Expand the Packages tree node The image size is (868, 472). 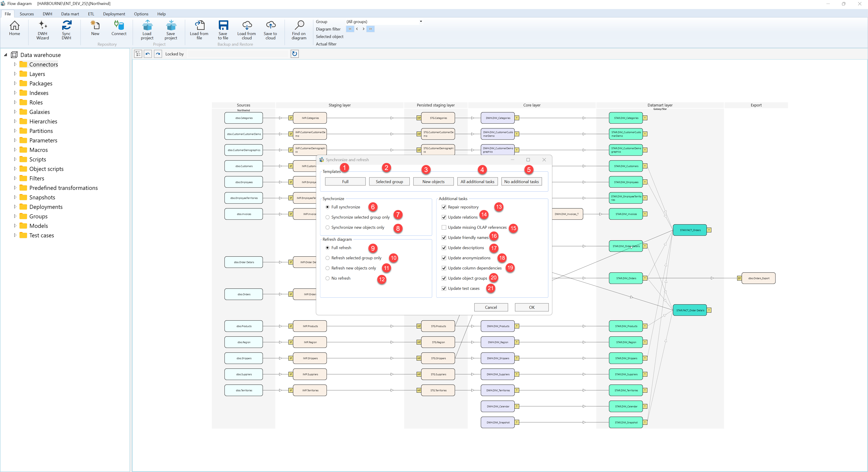pyautogui.click(x=15, y=83)
